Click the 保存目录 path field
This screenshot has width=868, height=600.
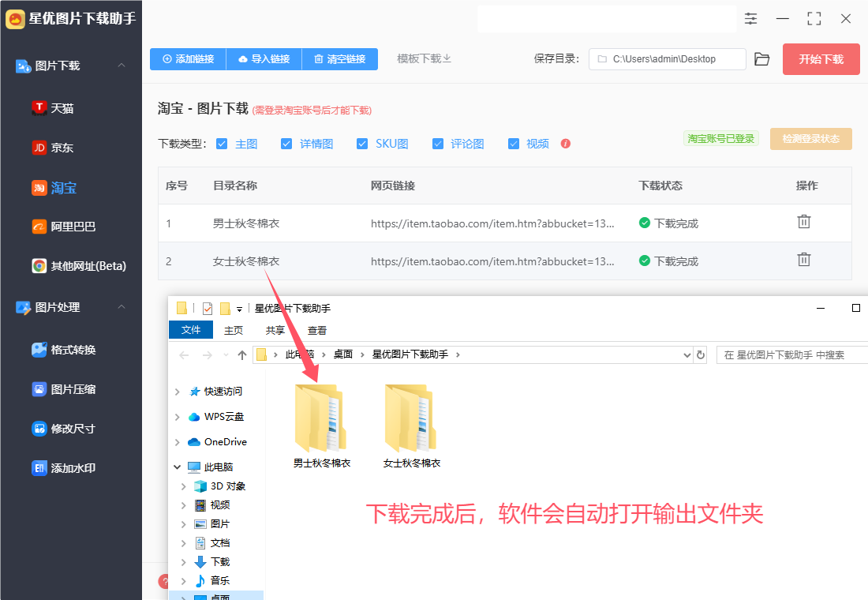coord(667,58)
